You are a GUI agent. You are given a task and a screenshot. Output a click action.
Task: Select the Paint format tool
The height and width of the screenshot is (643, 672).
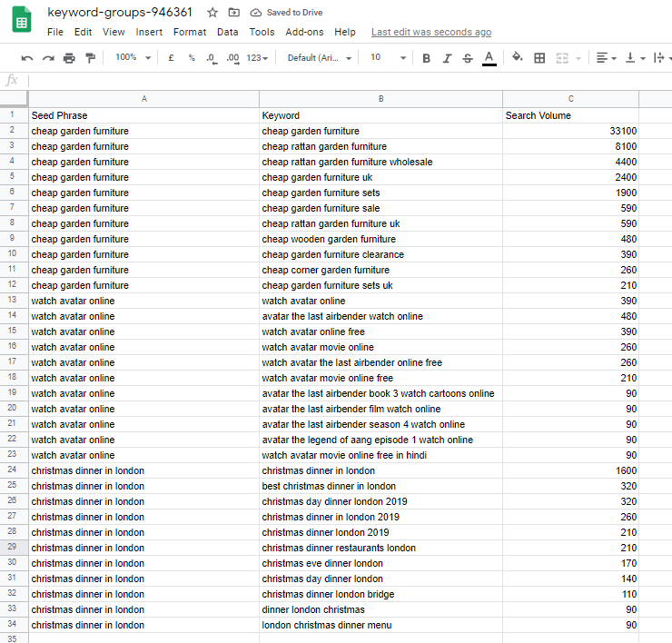[90, 58]
